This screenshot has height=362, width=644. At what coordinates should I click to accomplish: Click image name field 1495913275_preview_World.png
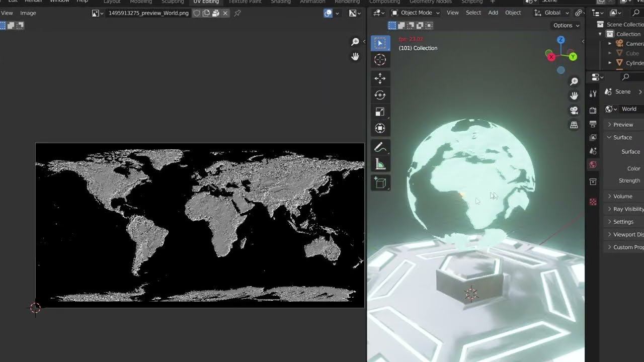(148, 13)
